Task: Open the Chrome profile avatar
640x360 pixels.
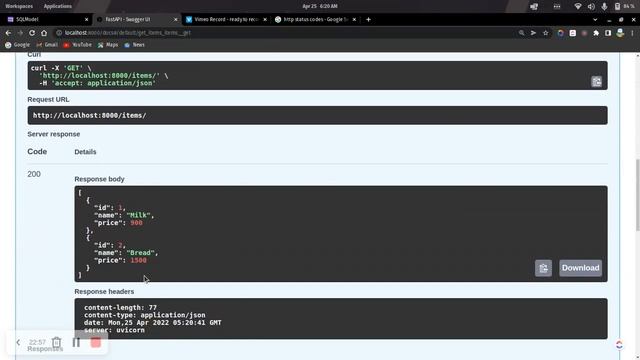Action: (x=620, y=33)
